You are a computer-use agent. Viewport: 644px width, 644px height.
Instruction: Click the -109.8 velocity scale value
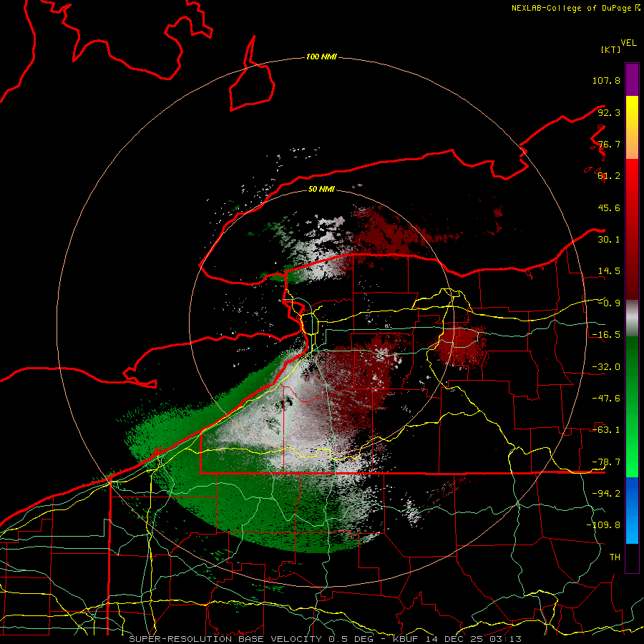pos(603,525)
